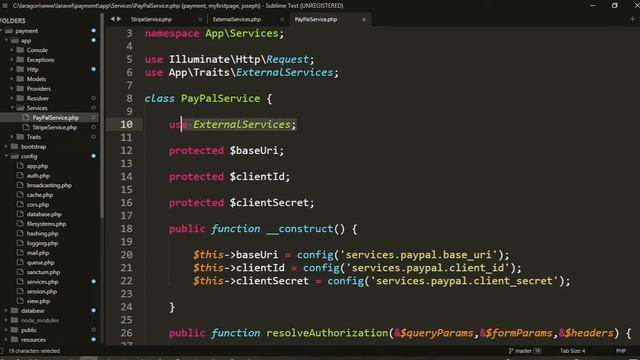Click 'services.paypal.client_id' string
This screenshot has height=360, width=640.
click(x=430, y=268)
